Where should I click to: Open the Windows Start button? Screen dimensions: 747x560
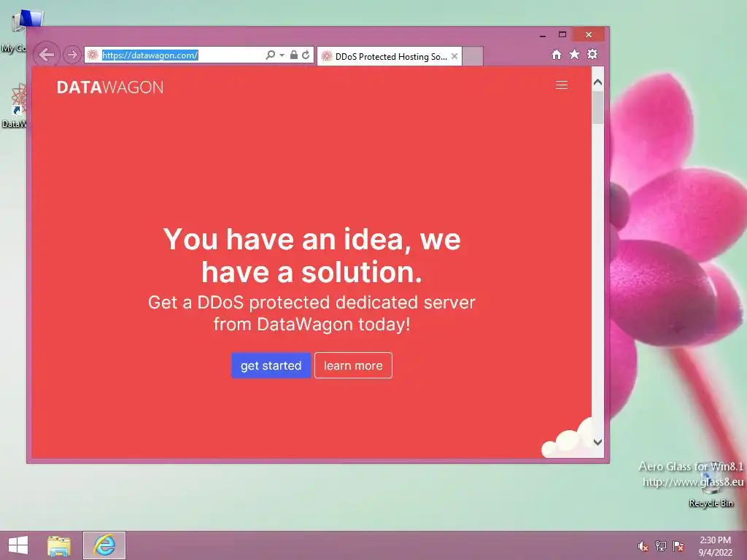click(x=18, y=545)
